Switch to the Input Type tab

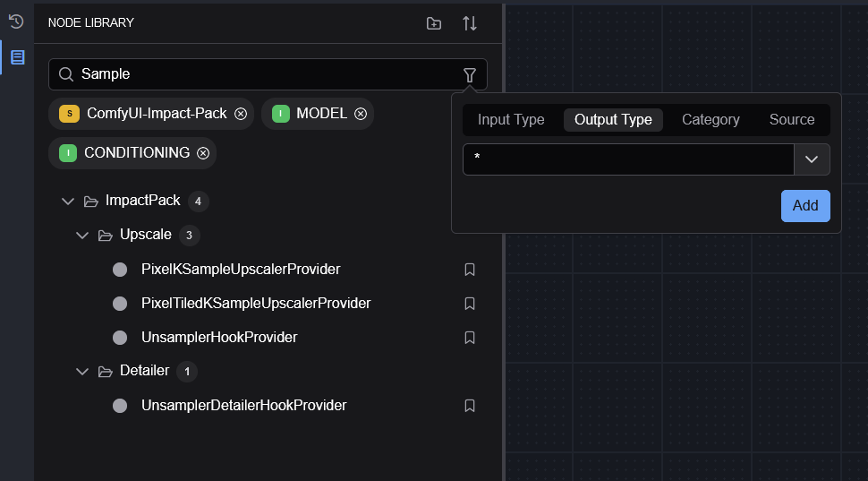[x=511, y=120]
